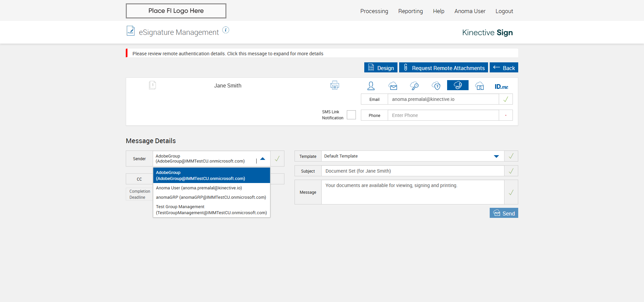Select the cloud key authentication icon
Screen dimensions: 644x302
click(x=414, y=86)
